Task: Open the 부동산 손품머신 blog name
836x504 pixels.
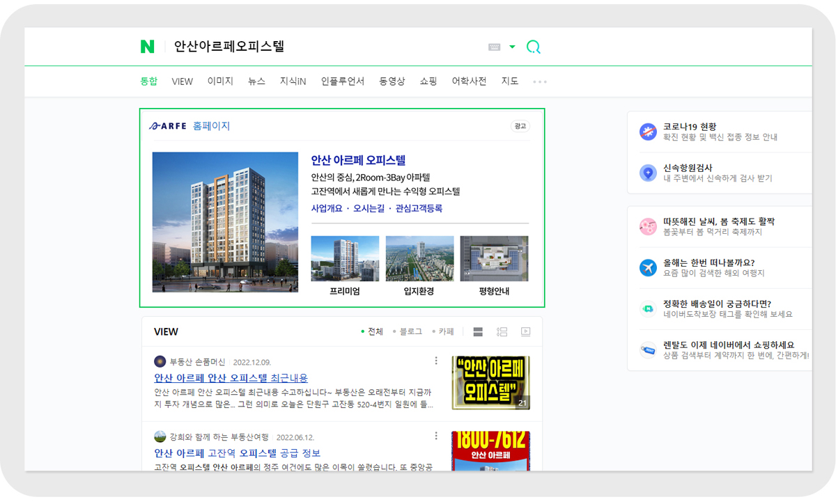Action: coord(198,362)
